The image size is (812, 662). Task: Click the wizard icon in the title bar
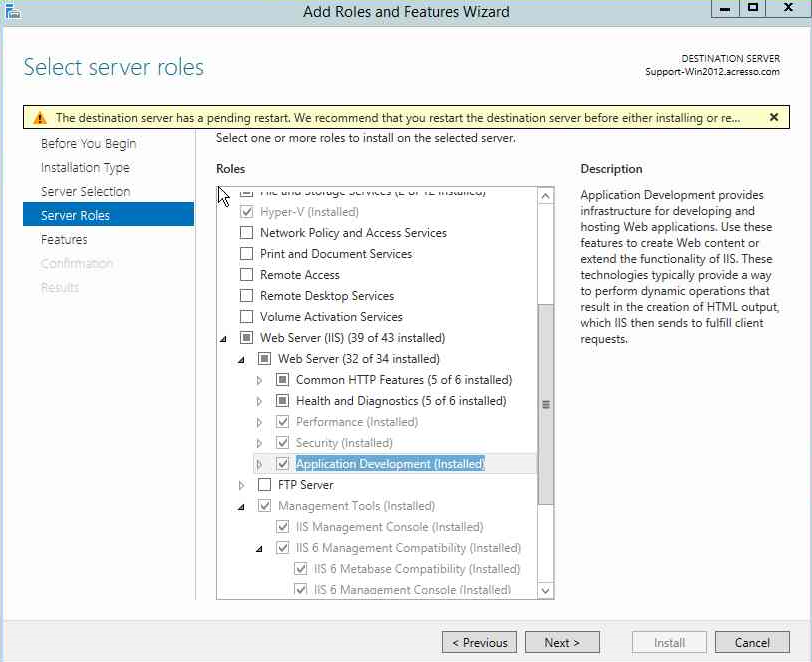[x=13, y=11]
